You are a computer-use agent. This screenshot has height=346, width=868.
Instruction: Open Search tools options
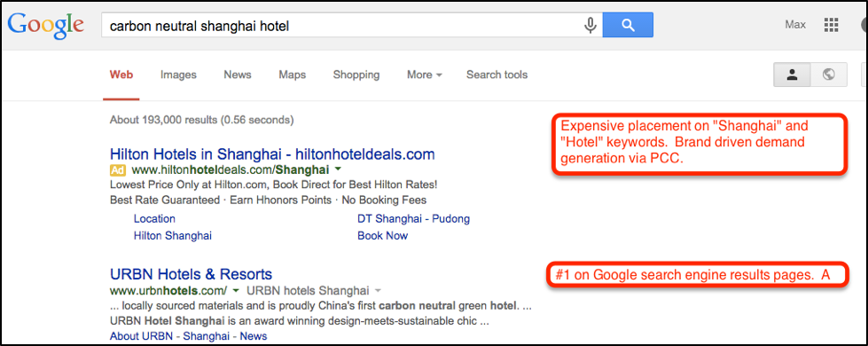coord(497,75)
